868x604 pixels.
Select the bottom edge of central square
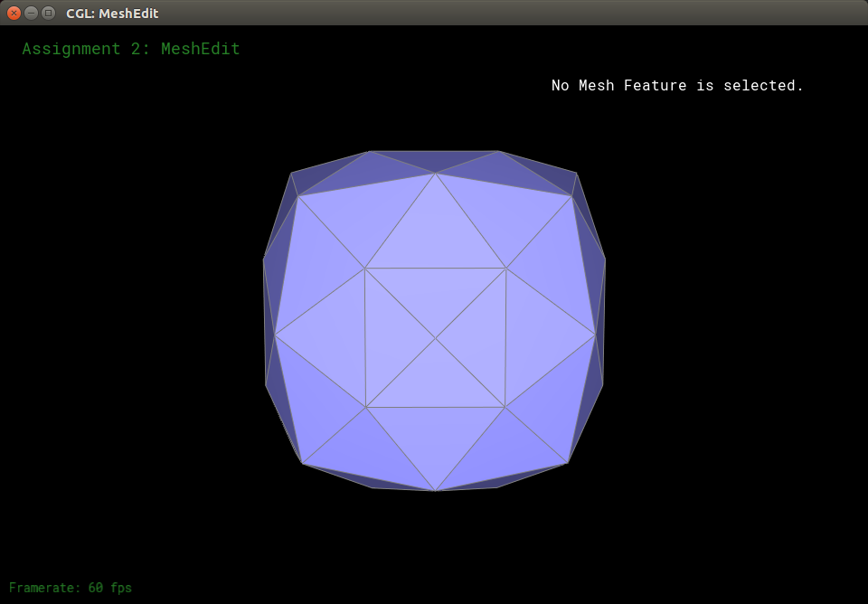pos(436,407)
